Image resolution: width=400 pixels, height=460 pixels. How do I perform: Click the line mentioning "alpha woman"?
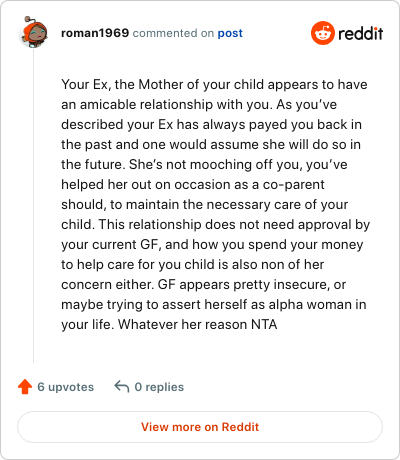(x=214, y=305)
